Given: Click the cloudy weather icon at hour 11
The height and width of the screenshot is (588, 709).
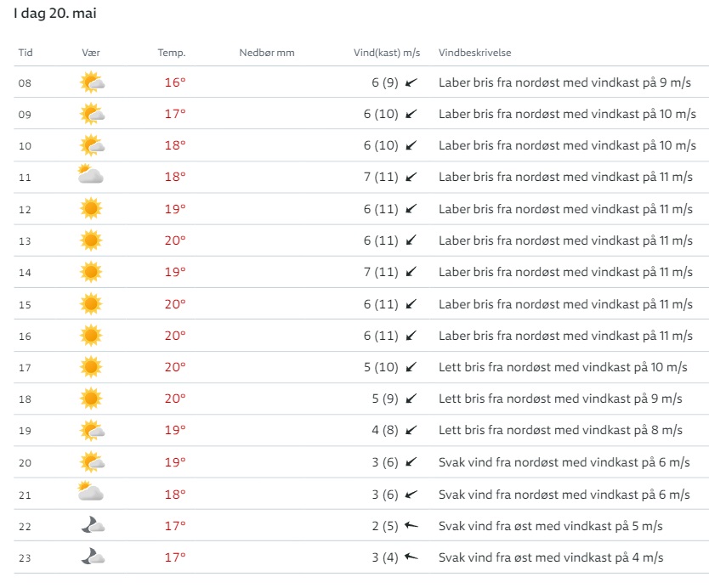Looking at the screenshot, I should 91,177.
